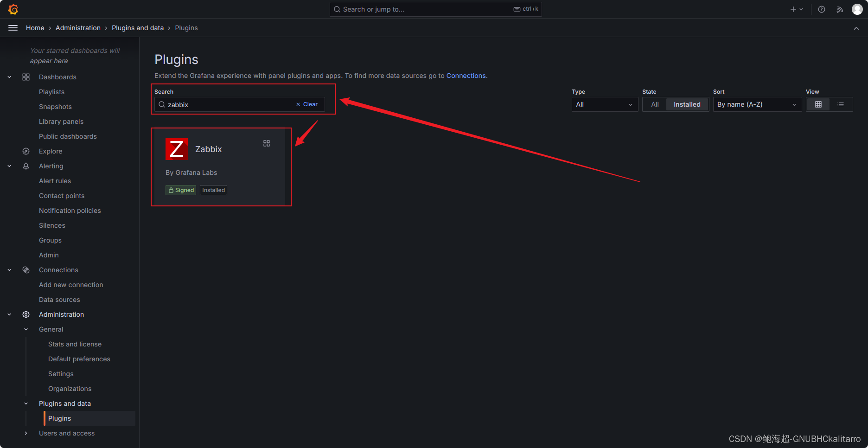Clear the plugin search field
Image resolution: width=868 pixels, height=448 pixels.
(x=307, y=104)
